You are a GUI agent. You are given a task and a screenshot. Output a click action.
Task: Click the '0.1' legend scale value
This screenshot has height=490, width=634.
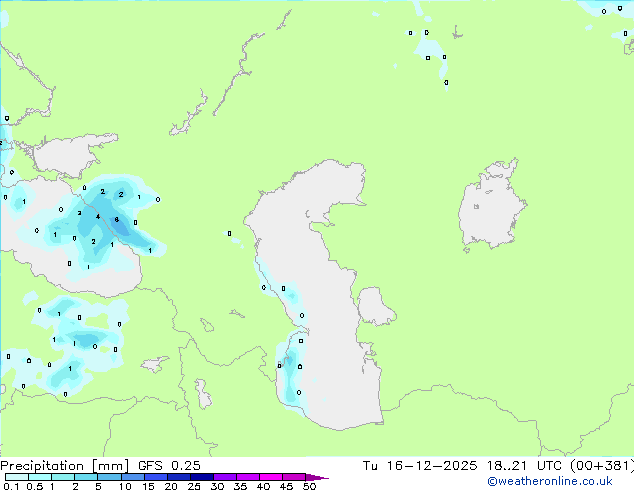(x=11, y=486)
